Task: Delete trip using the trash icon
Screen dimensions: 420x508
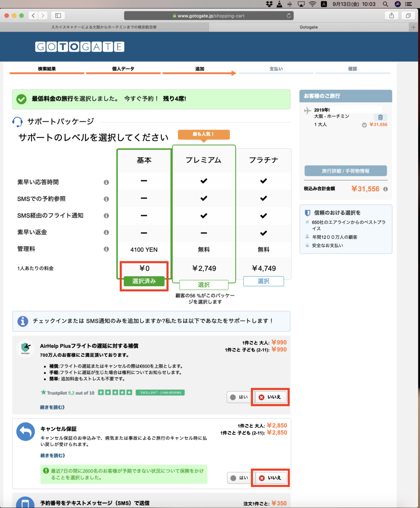Action: click(380, 117)
